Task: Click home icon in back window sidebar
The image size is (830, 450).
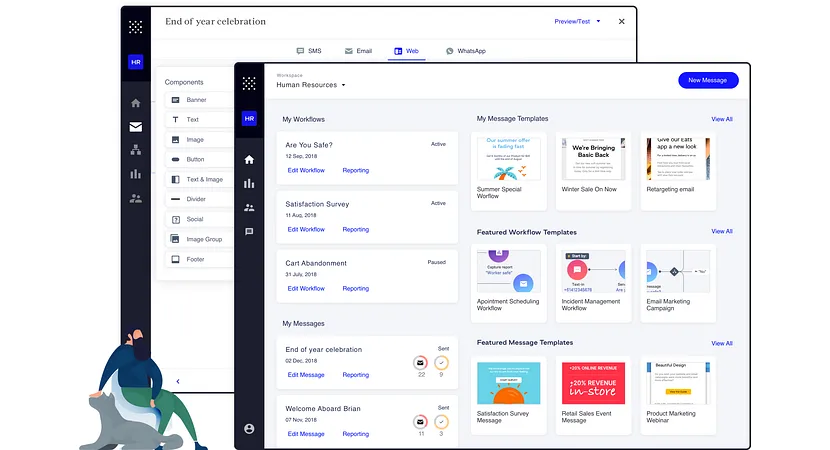Action: (136, 103)
